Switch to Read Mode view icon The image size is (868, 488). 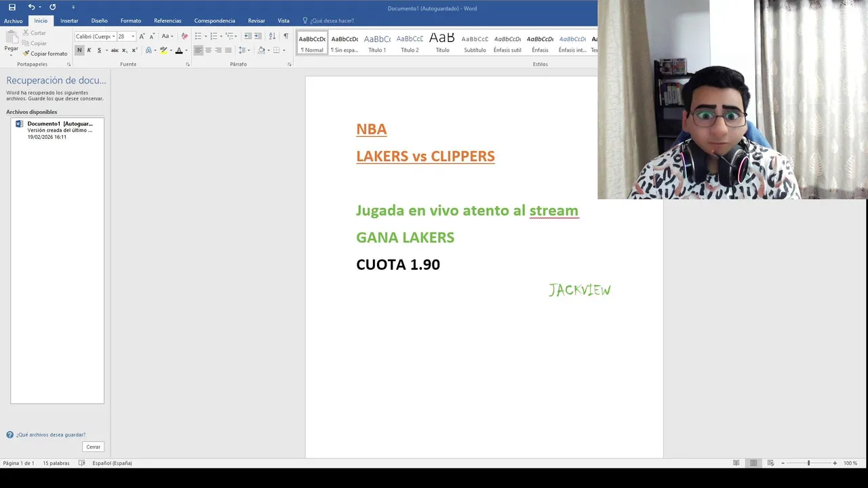tap(736, 463)
